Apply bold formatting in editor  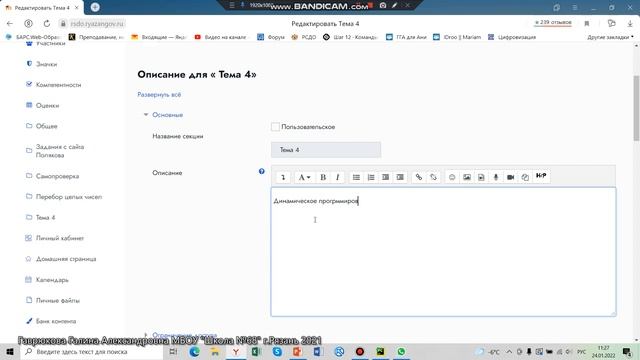323,177
